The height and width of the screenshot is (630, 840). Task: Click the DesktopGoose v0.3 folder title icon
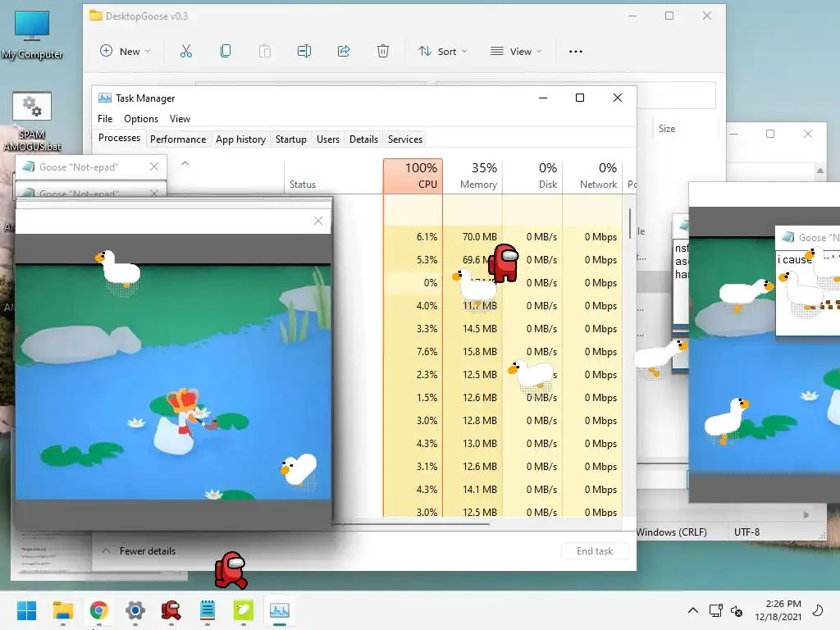(x=96, y=16)
